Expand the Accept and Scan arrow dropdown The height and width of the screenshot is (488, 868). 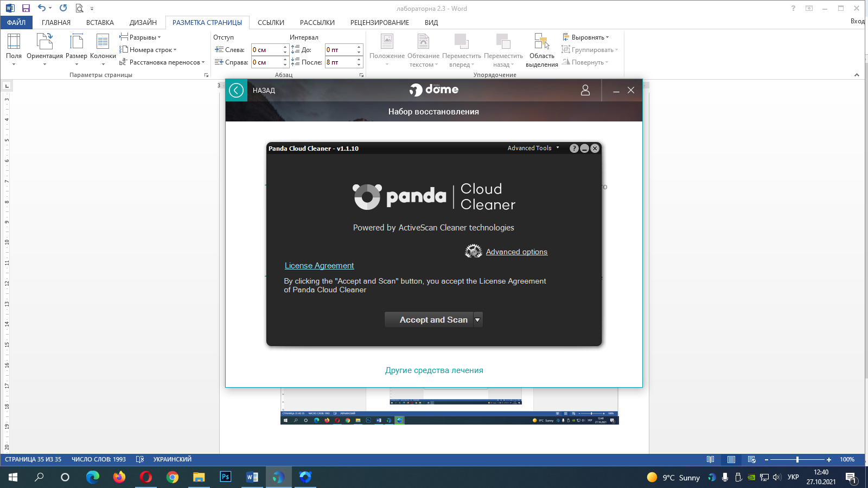[x=477, y=320]
